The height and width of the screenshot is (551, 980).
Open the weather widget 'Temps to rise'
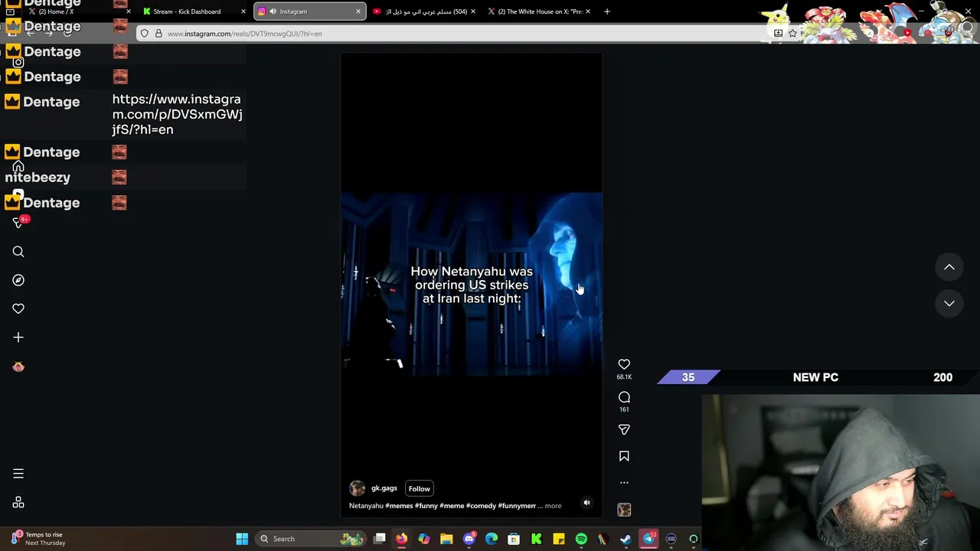tap(38, 539)
